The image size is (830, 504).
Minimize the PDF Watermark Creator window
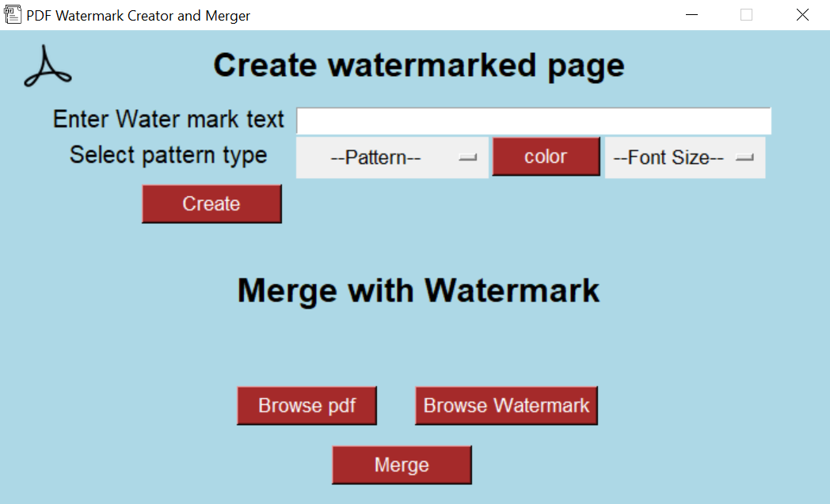tap(691, 14)
